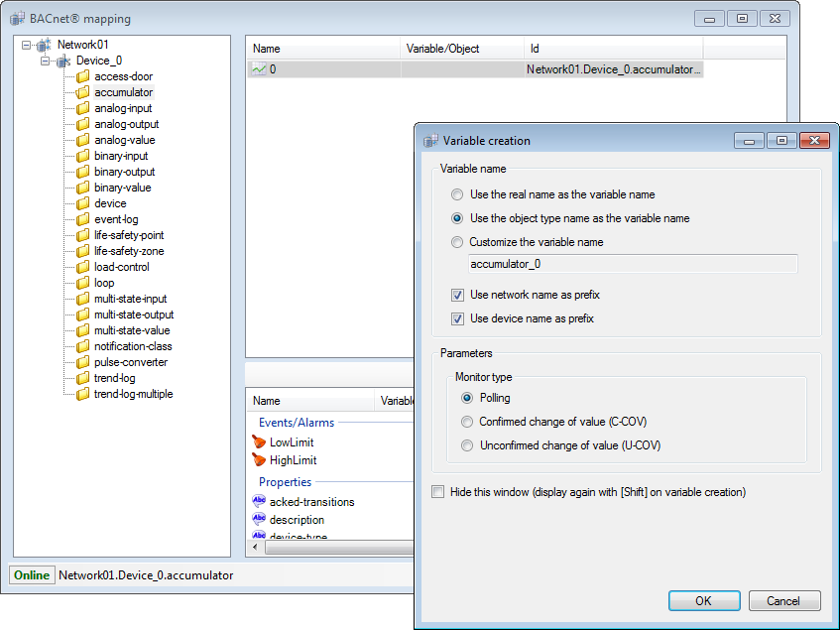Select the multi-state-output tree item
The height and width of the screenshot is (630, 840).
[x=134, y=315]
